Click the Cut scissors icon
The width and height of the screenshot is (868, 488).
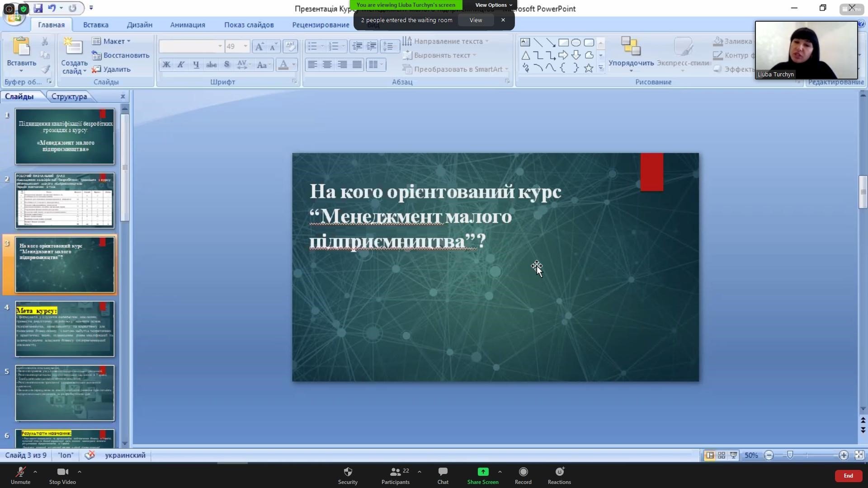[x=45, y=42]
